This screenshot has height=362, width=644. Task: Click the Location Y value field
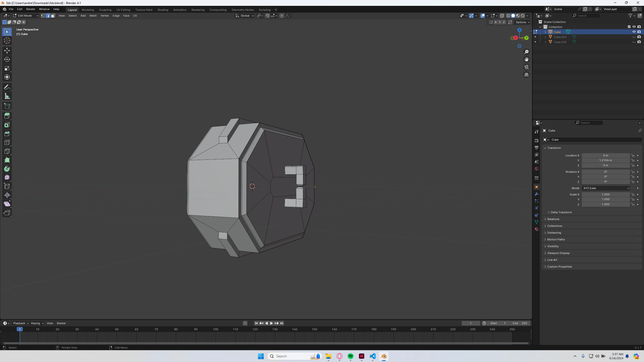pos(605,160)
